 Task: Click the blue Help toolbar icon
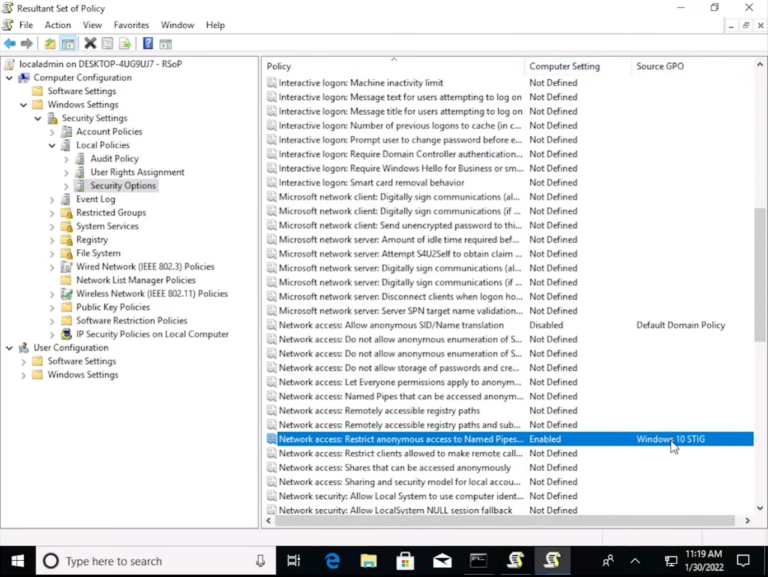point(148,44)
